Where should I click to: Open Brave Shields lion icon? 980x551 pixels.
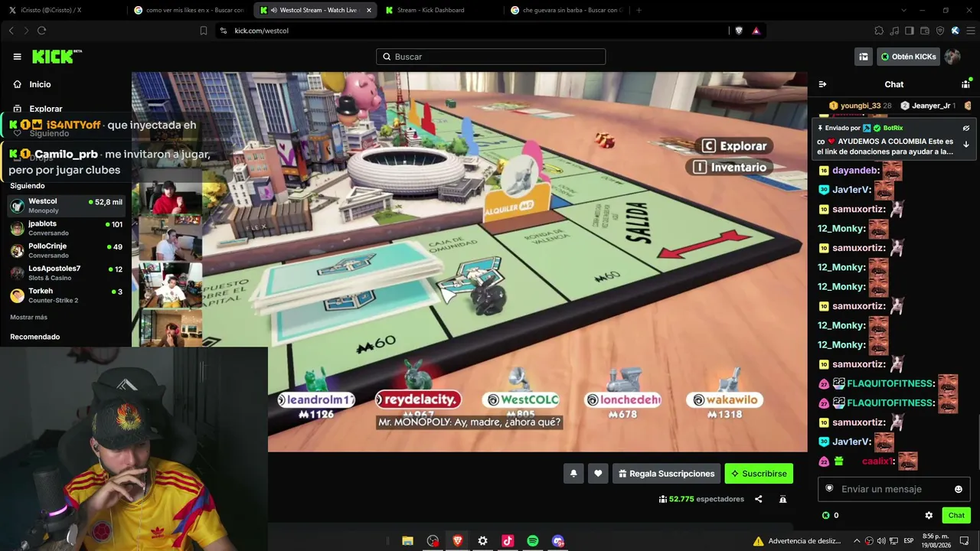click(x=739, y=31)
